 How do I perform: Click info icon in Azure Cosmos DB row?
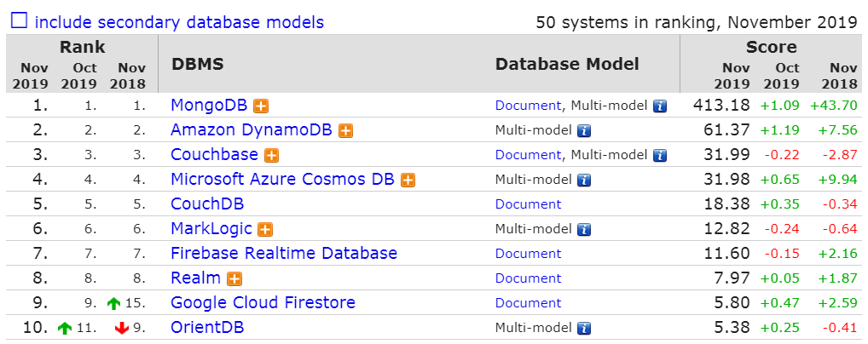point(584,181)
